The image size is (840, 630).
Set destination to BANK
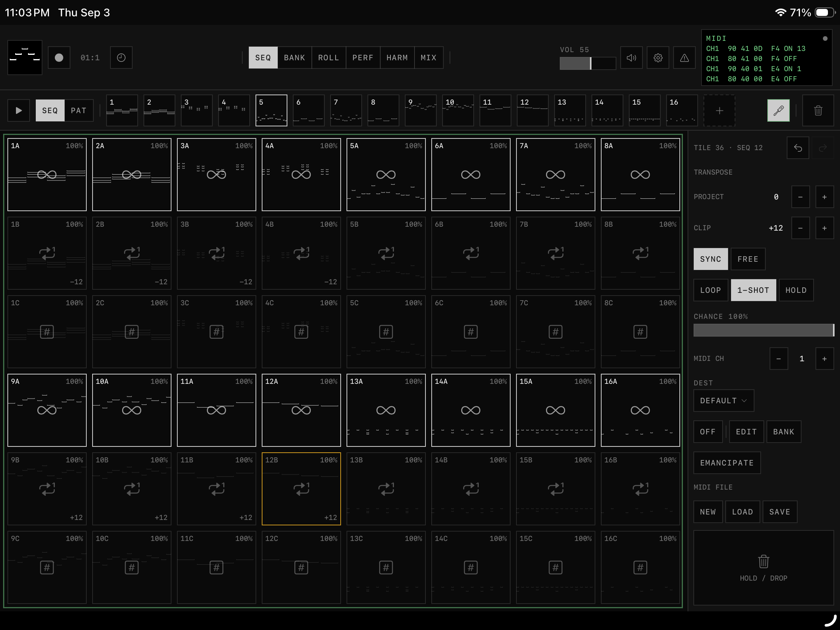click(x=784, y=432)
